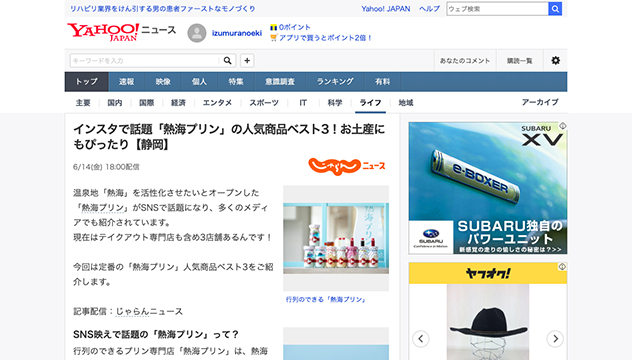The height and width of the screenshot is (360, 632).
Task: Open the 地域 category
Action: click(x=406, y=103)
